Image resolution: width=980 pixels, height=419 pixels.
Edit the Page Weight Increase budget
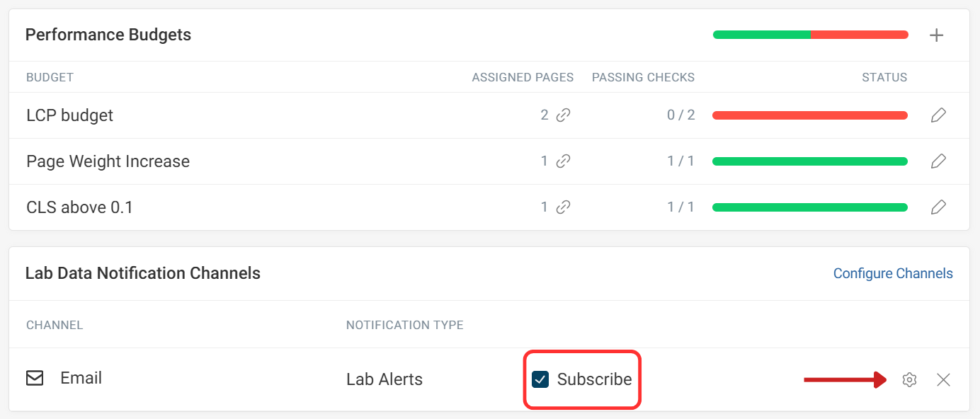click(x=938, y=161)
